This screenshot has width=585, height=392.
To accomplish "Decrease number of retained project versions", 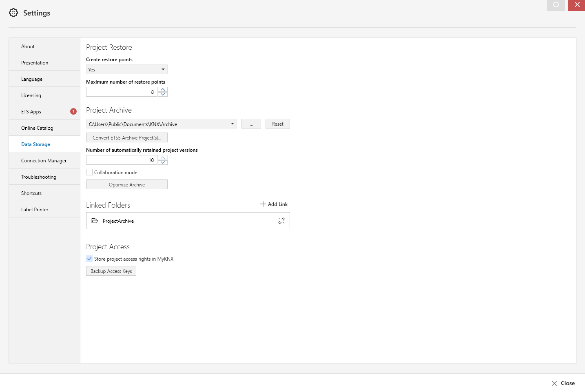I will coord(163,162).
